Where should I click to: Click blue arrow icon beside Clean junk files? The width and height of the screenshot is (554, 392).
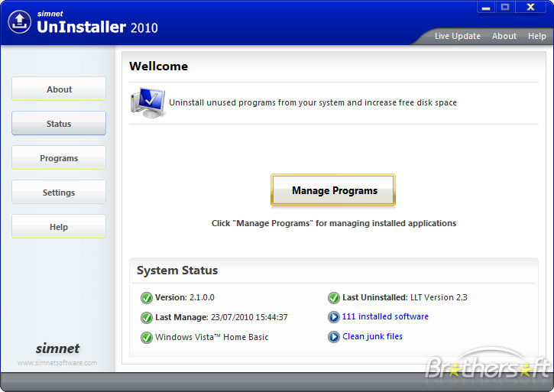point(333,336)
